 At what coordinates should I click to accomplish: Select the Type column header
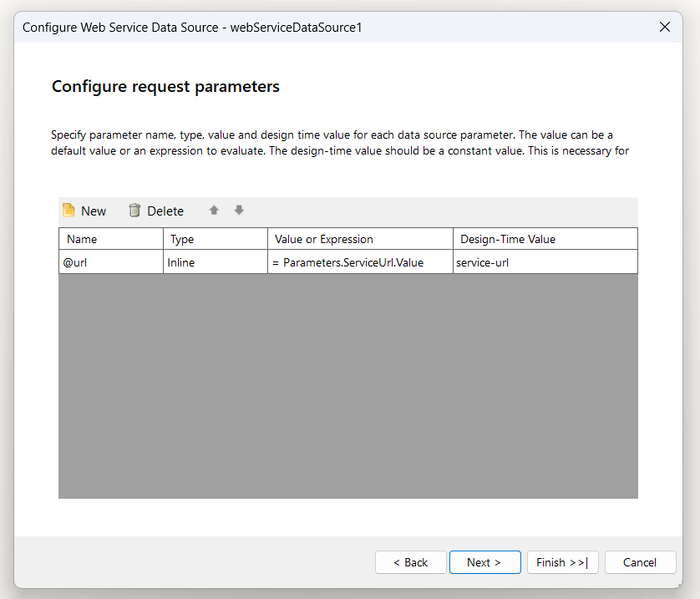tap(215, 239)
